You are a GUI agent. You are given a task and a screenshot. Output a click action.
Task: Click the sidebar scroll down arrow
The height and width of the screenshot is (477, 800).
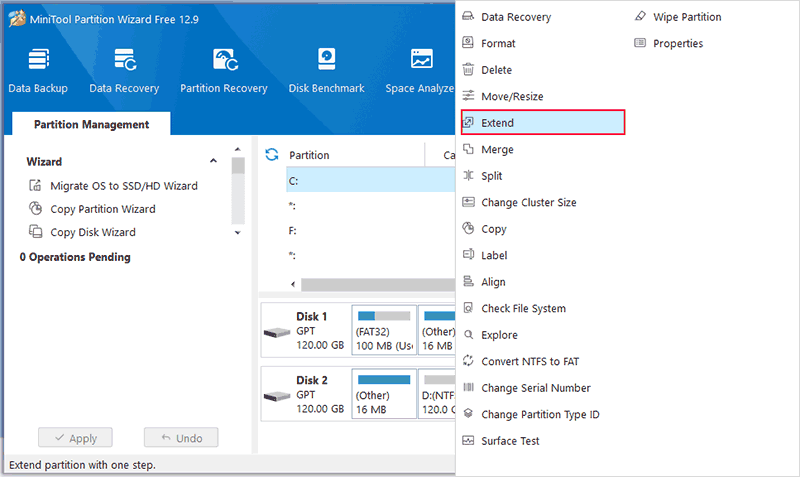[237, 232]
